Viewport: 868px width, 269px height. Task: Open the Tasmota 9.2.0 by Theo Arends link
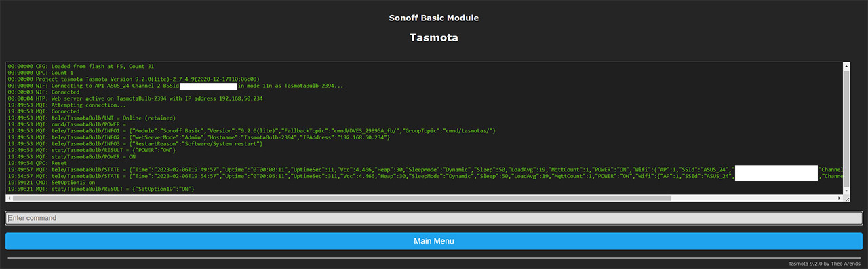click(824, 263)
